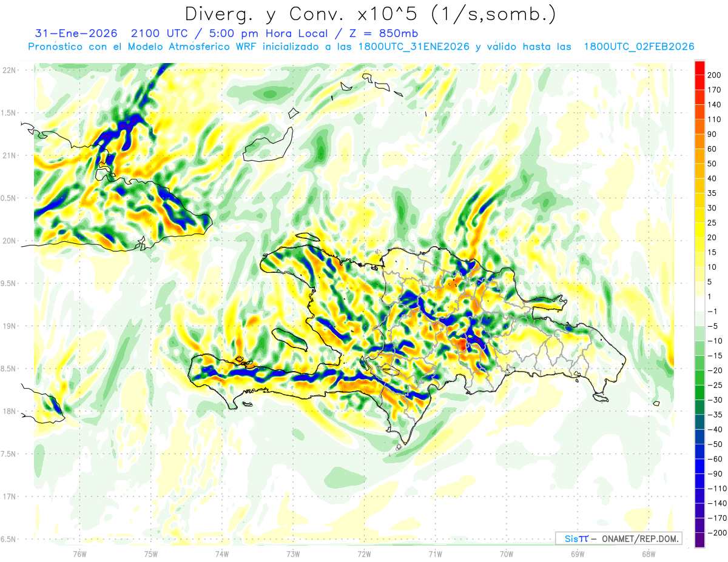Click the "-20" color scale label

[x=715, y=370]
